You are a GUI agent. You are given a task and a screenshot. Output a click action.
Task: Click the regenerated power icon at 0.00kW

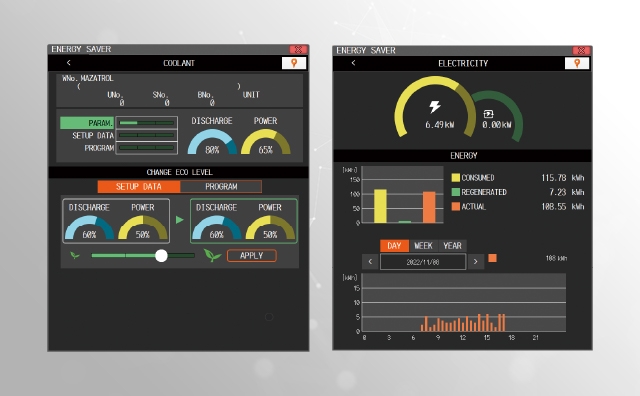pyautogui.click(x=489, y=114)
